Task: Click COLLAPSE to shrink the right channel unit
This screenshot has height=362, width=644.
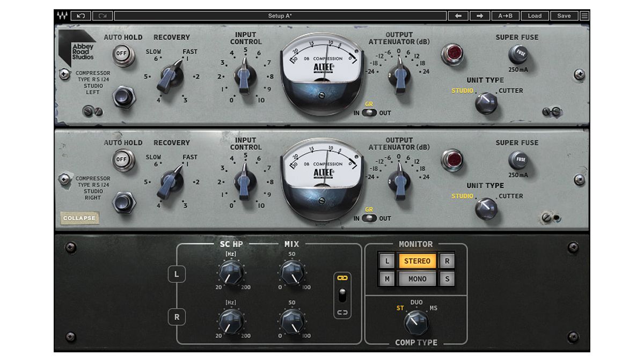Action: tap(79, 218)
